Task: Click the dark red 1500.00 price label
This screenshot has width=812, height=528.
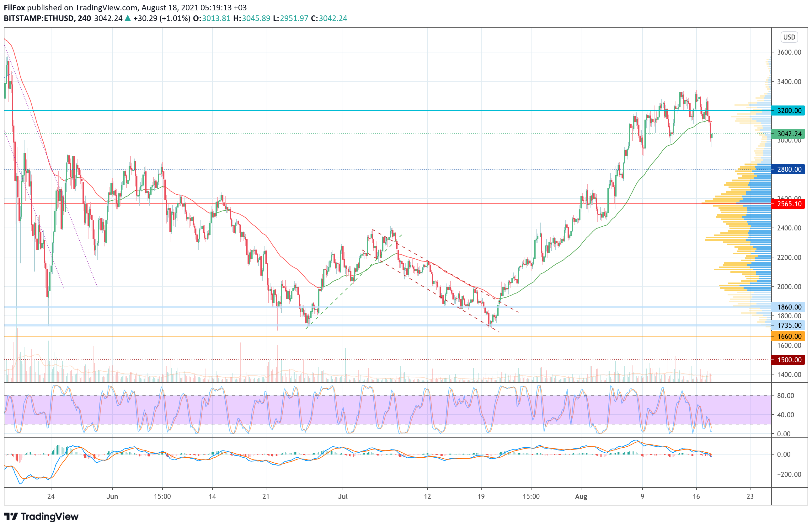Action: [x=789, y=360]
